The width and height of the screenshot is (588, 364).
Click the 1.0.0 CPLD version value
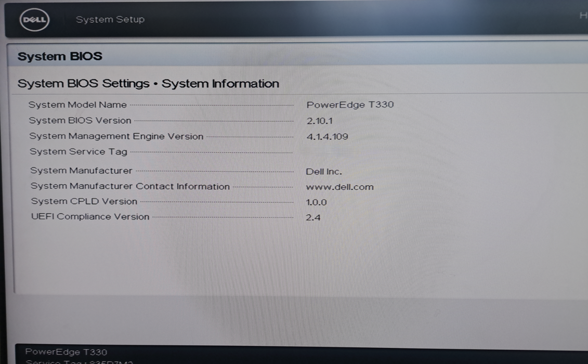tap(316, 202)
